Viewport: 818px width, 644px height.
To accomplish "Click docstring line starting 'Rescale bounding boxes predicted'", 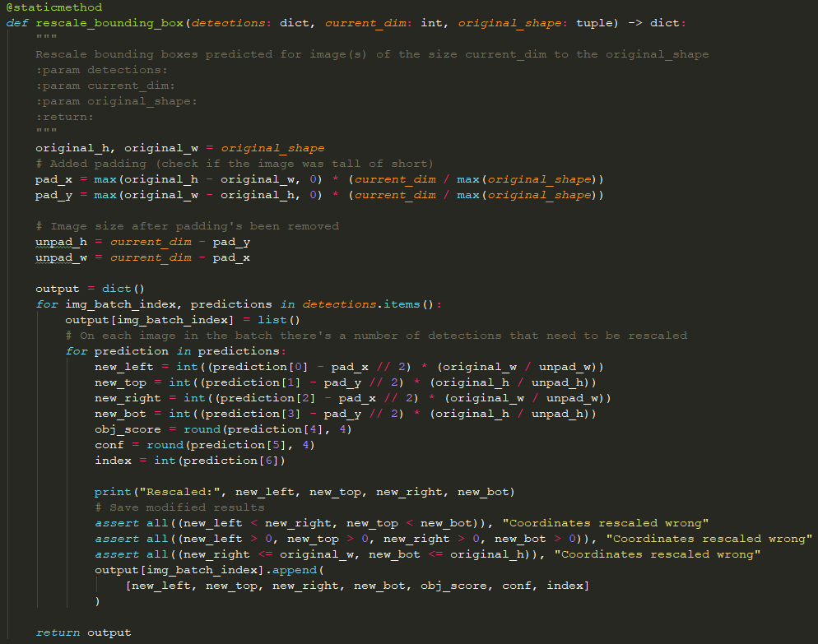I will (372, 54).
